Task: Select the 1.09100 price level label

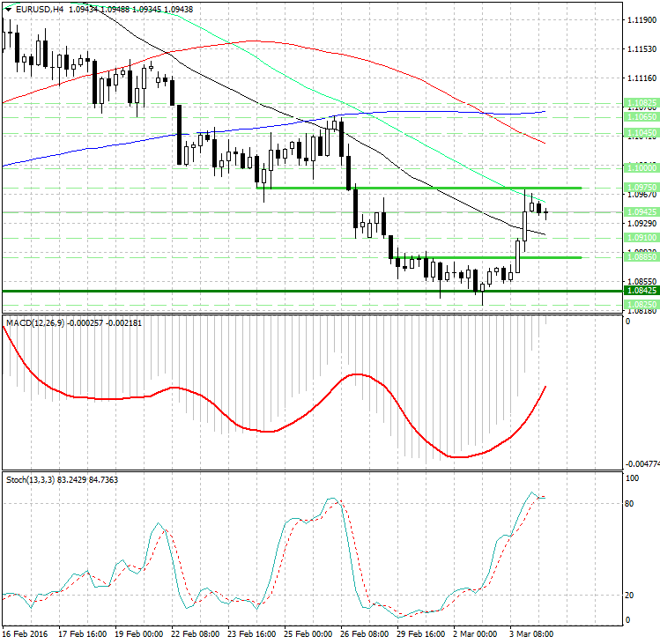Action: 639,238
